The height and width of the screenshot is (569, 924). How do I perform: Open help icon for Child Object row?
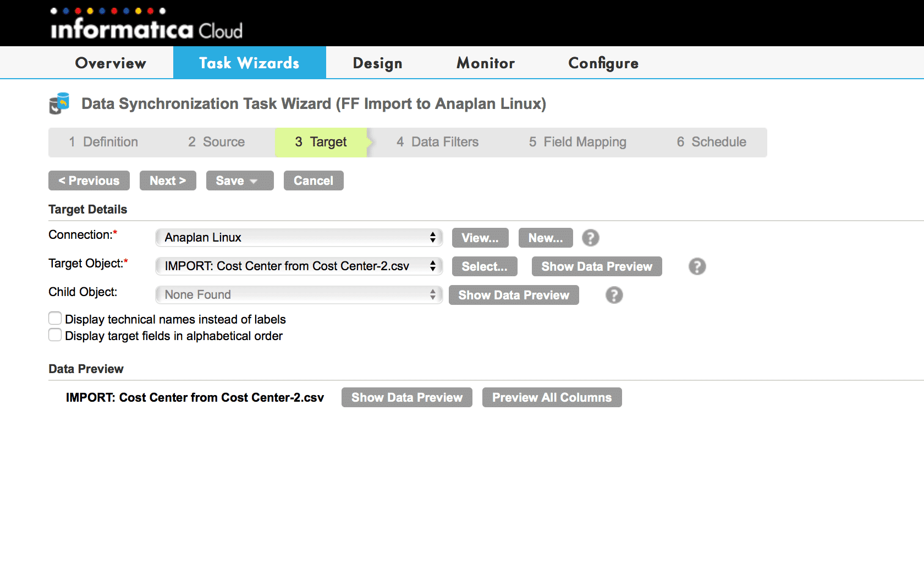pyautogui.click(x=614, y=295)
